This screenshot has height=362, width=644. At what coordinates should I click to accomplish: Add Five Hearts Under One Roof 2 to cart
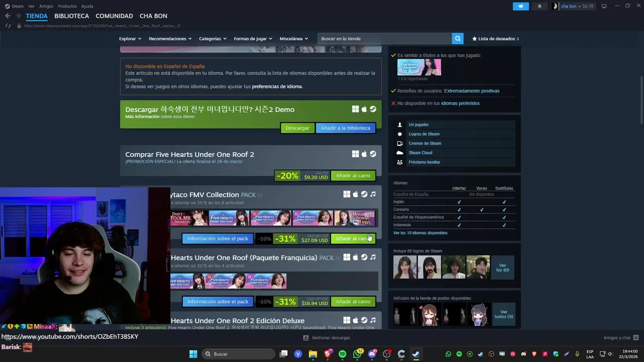(x=353, y=175)
